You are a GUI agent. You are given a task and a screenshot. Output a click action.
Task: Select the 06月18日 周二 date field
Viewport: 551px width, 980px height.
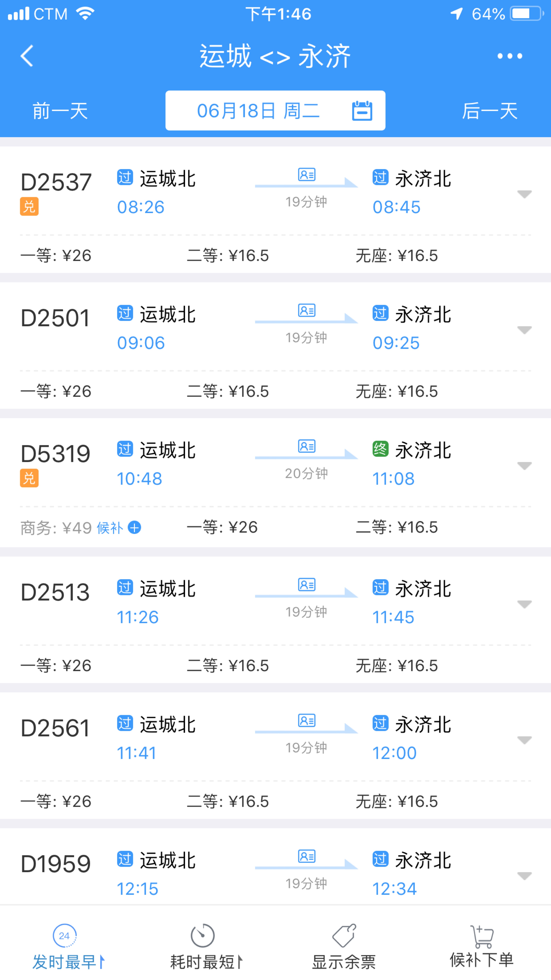point(258,111)
